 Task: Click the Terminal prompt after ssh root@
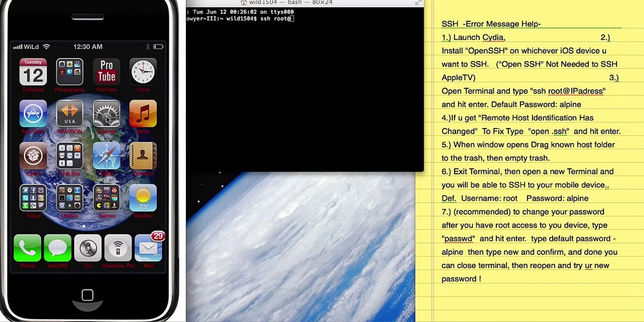(x=292, y=19)
